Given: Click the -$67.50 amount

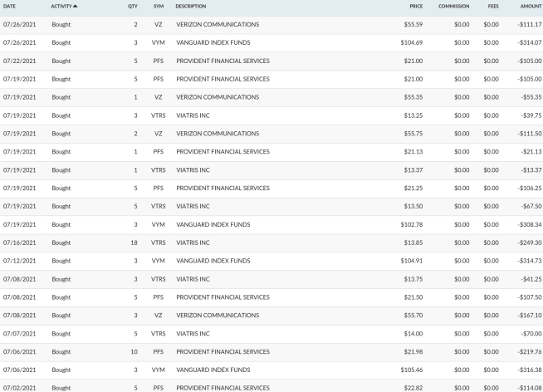Looking at the screenshot, I should click(531, 207).
